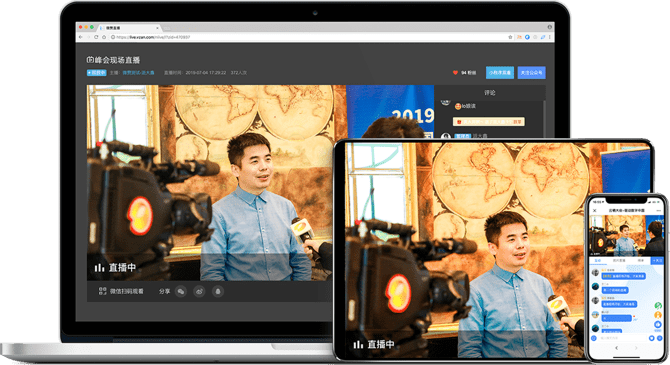
Task: Tap the phone's orange floating icon
Action: pyautogui.click(x=658, y=315)
